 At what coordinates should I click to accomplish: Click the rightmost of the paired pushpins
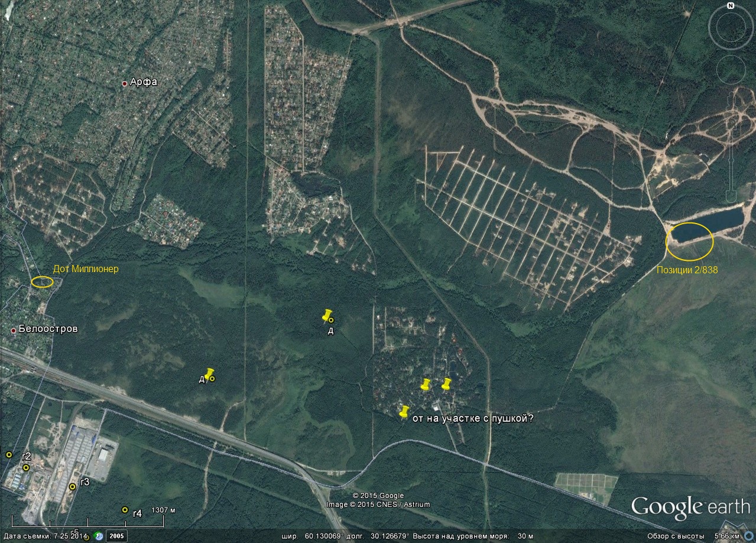(446, 384)
